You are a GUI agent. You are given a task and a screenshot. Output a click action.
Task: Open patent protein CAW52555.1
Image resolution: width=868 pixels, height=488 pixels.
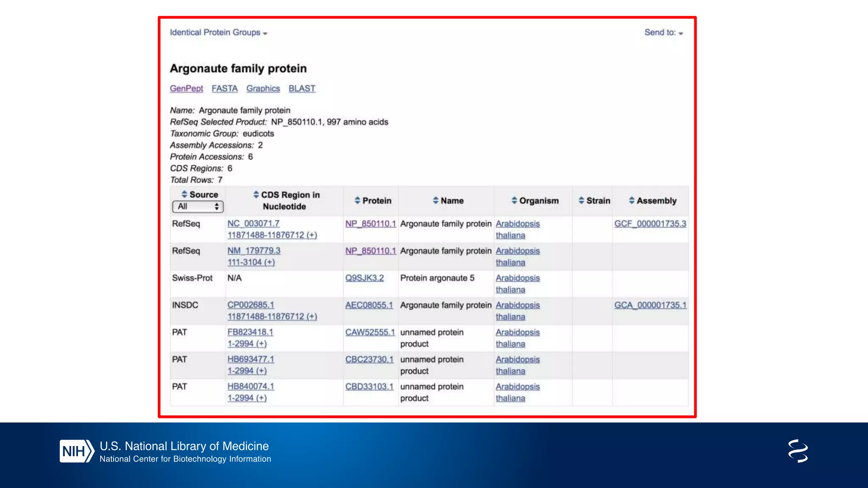click(370, 332)
